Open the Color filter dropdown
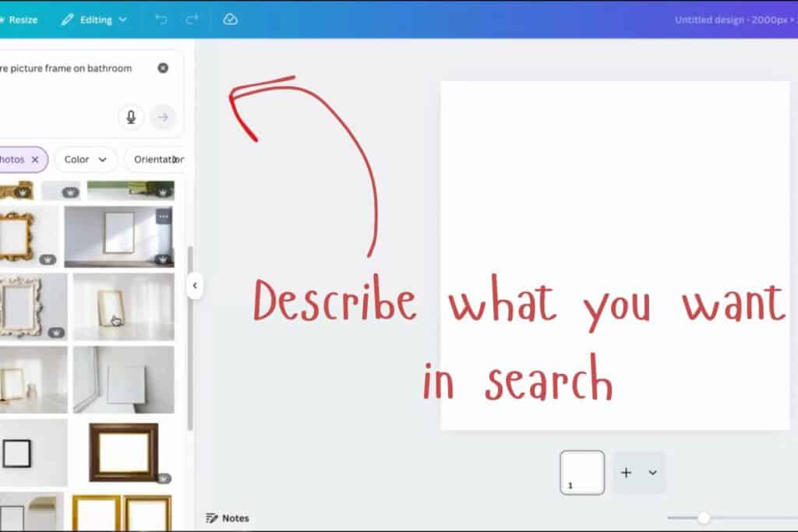Screen dimensions: 798x532 [x=86, y=159]
